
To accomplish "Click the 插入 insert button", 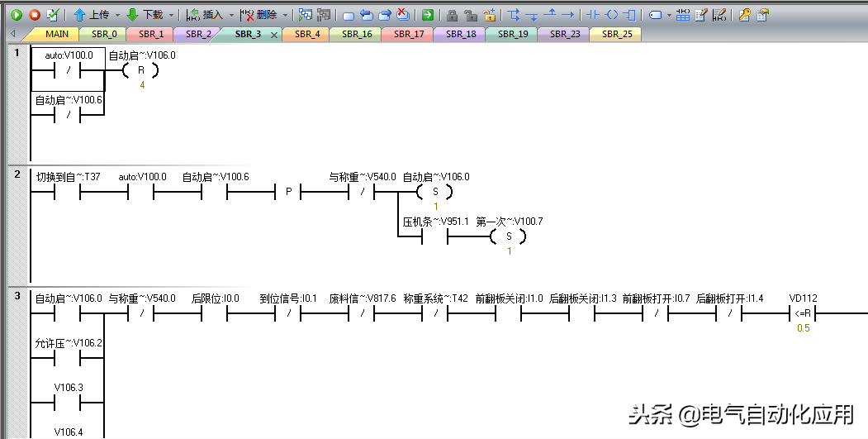I will (205, 15).
